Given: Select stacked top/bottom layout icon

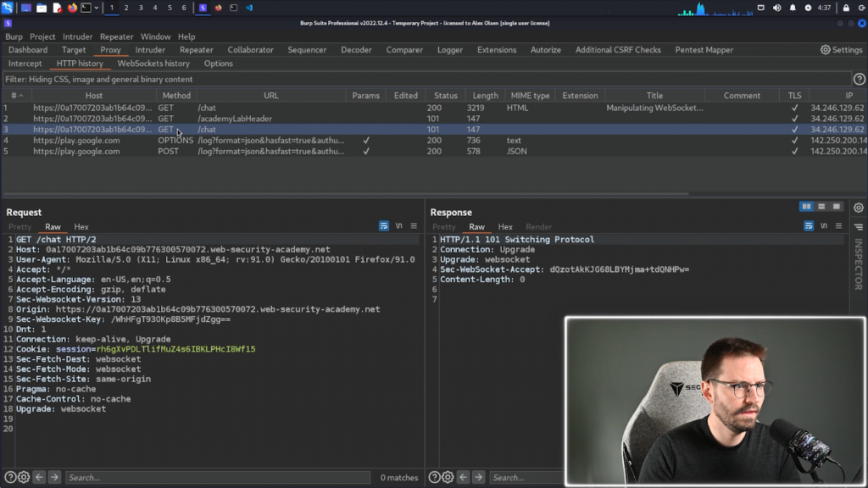Looking at the screenshot, I should [821, 207].
